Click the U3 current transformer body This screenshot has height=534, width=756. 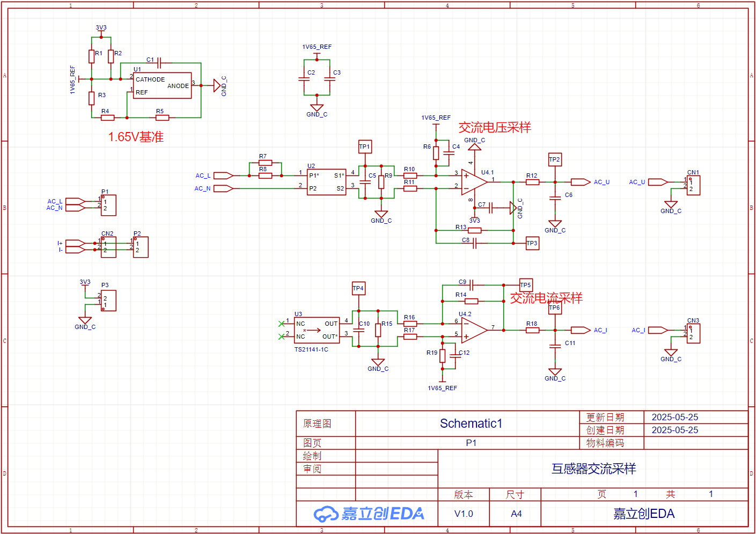pyautogui.click(x=317, y=330)
